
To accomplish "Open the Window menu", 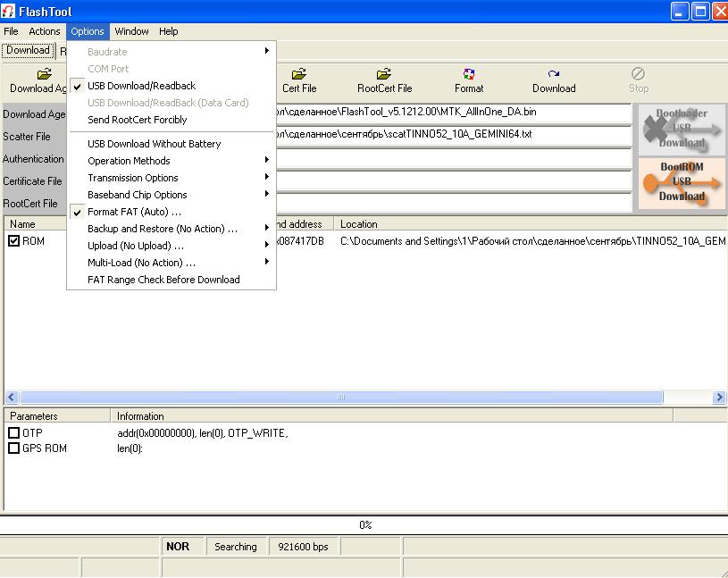I will tap(131, 31).
